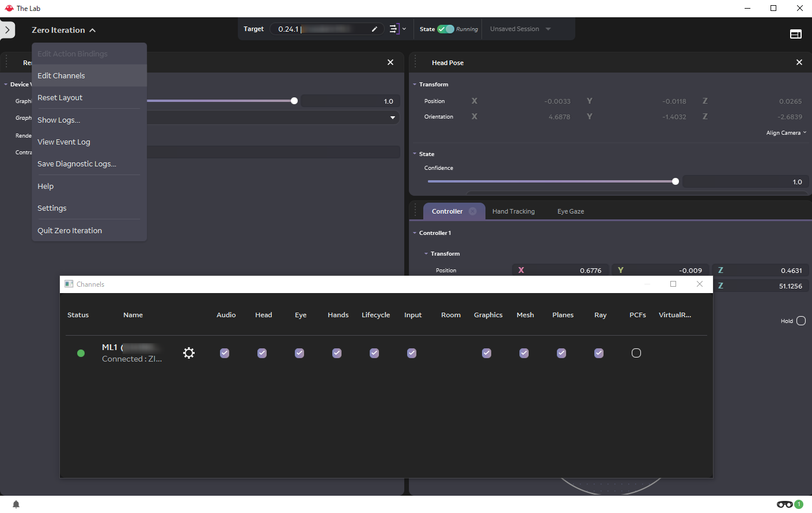Screen dimensions: 812x513
Task: Expand the sidebar with the arrow button
Action: pyautogui.click(x=7, y=30)
